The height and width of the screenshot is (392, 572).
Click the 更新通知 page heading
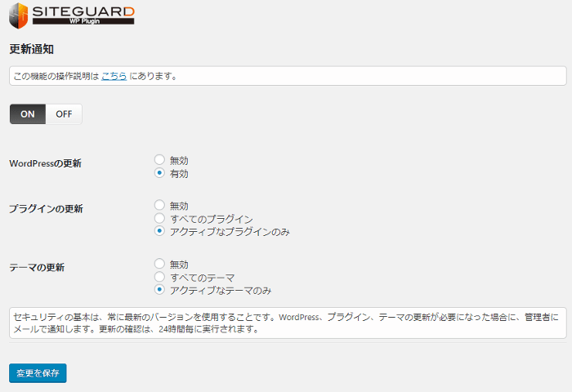31,49
